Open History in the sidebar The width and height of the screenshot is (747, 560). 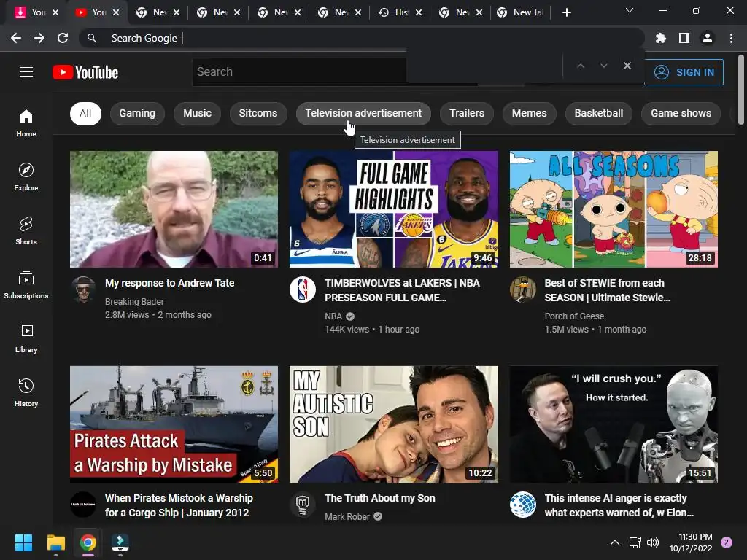point(26,393)
